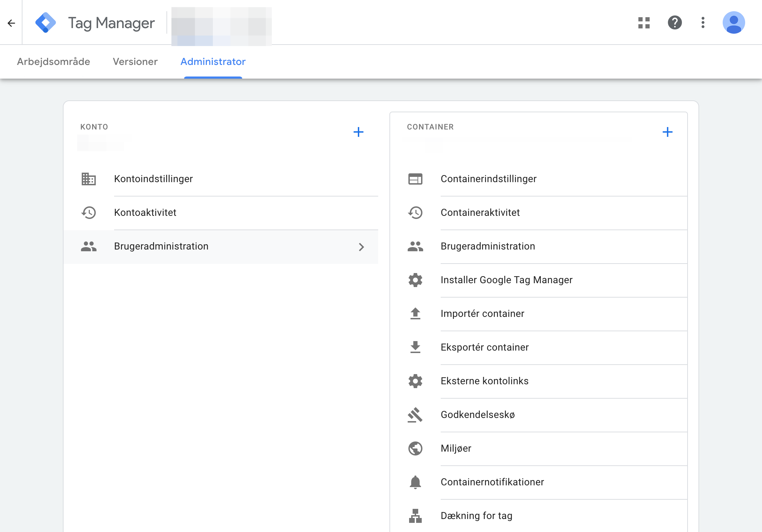Viewport: 762px width, 532px height.
Task: Click the Containerindstillinger window icon
Action: pyautogui.click(x=415, y=179)
